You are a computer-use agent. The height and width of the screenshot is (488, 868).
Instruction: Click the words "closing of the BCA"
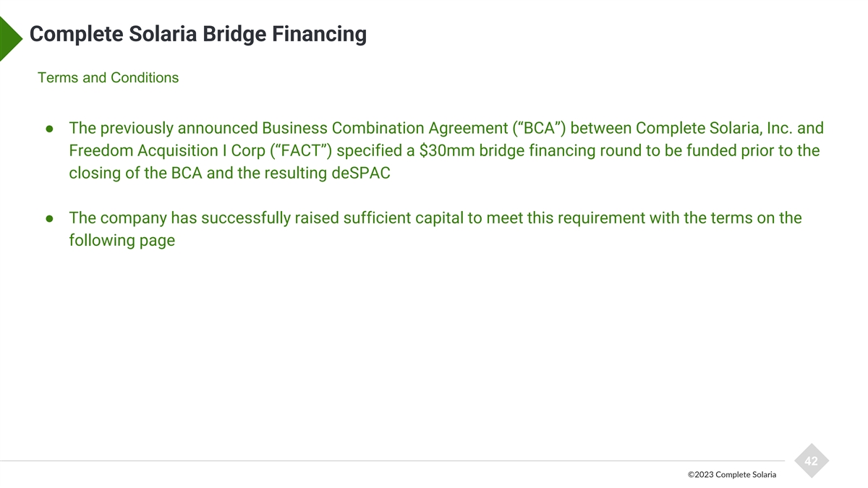click(x=135, y=174)
